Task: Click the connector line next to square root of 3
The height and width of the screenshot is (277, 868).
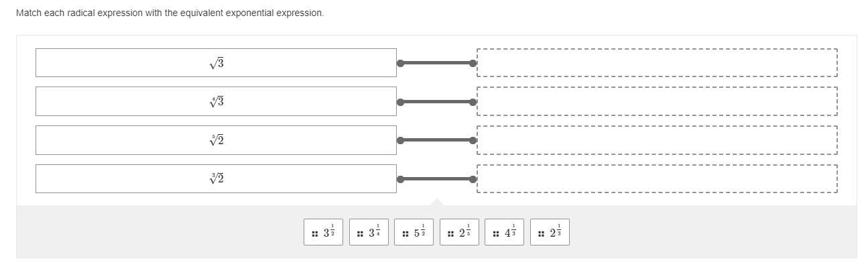Action: 436,63
